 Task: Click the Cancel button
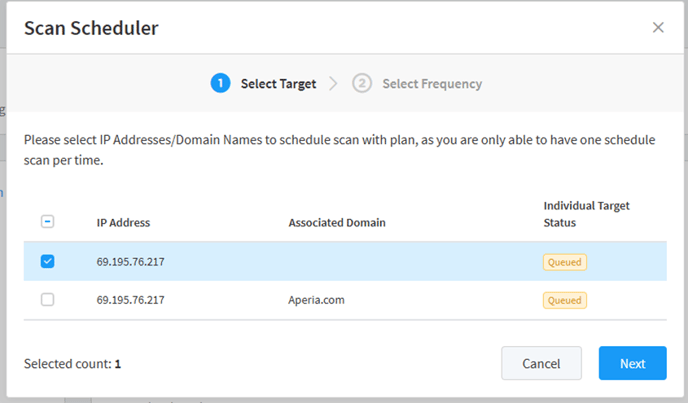pyautogui.click(x=541, y=363)
